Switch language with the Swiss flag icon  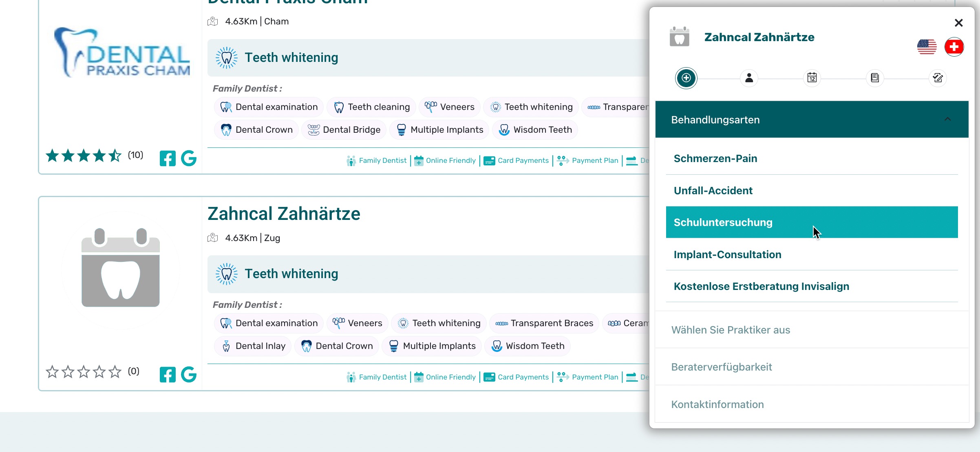tap(954, 47)
